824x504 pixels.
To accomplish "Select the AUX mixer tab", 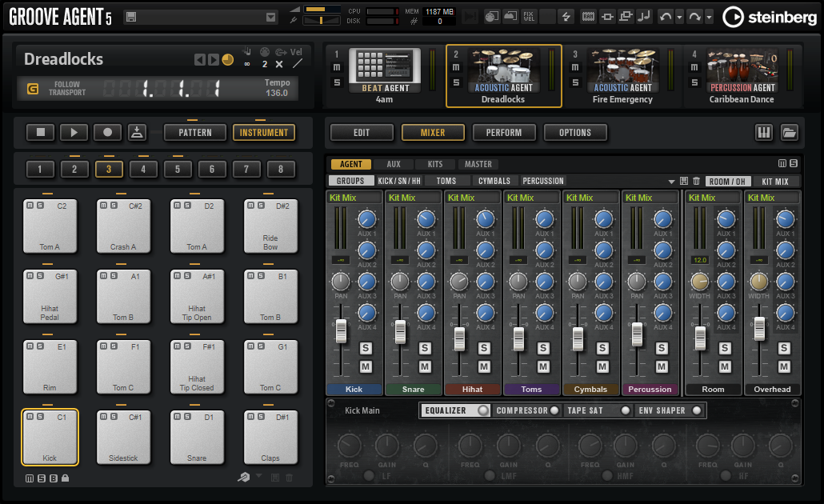I will pos(394,164).
